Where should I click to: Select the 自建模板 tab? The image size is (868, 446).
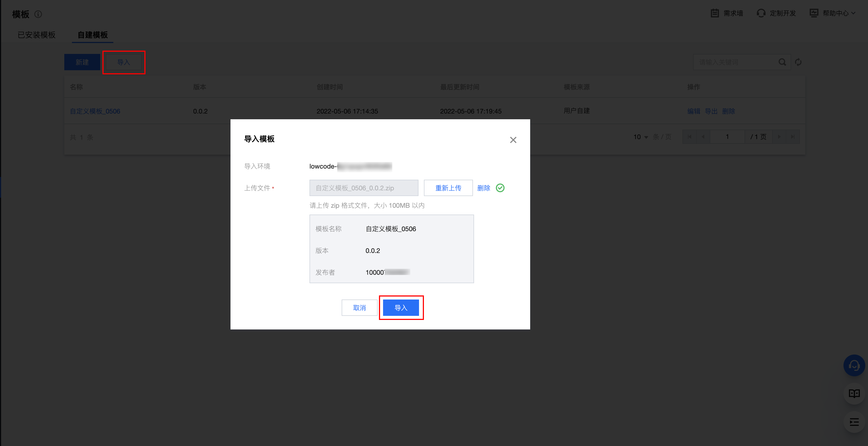(92, 35)
